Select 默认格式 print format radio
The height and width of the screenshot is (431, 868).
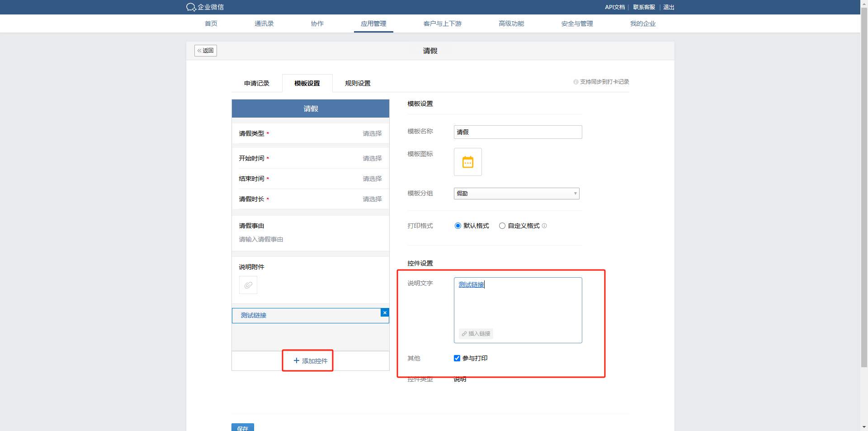click(458, 226)
